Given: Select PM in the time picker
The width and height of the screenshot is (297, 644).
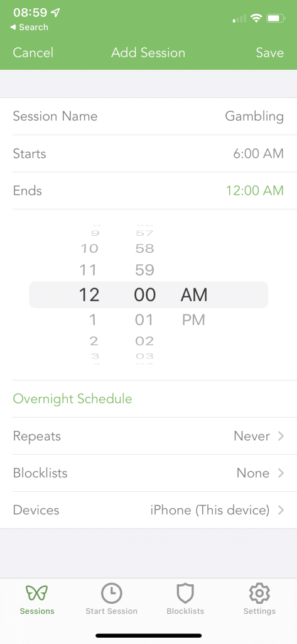Looking at the screenshot, I should pyautogui.click(x=193, y=320).
